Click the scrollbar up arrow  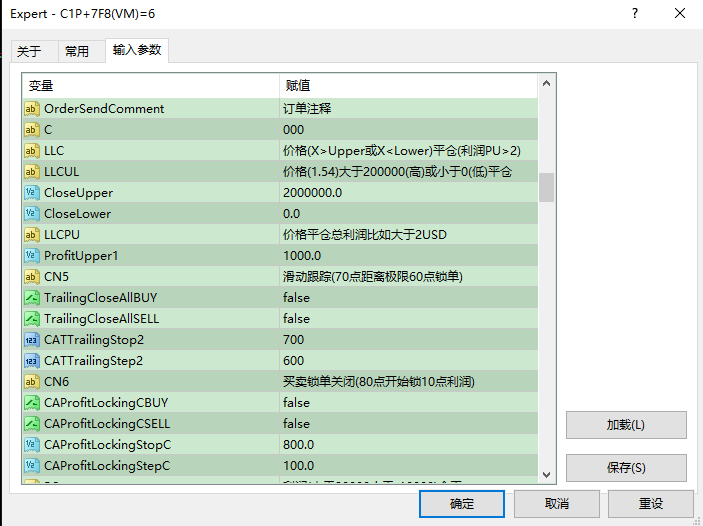[x=546, y=83]
